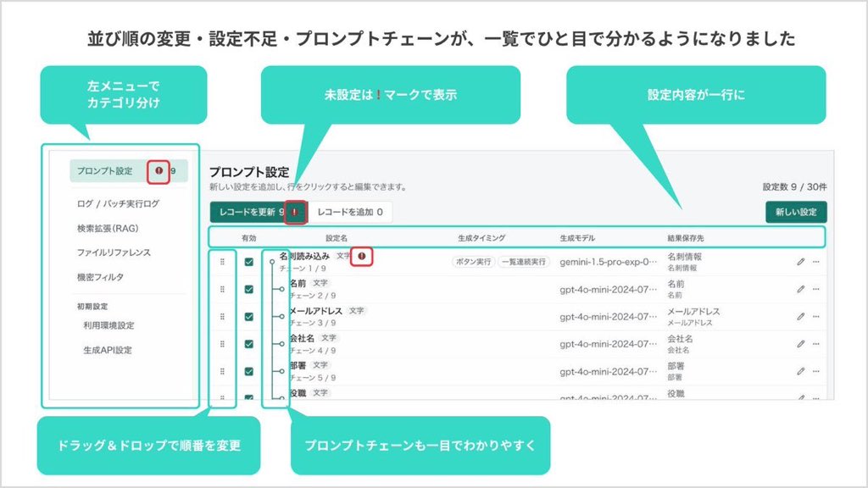Click the 初期設定 section label

(92, 306)
